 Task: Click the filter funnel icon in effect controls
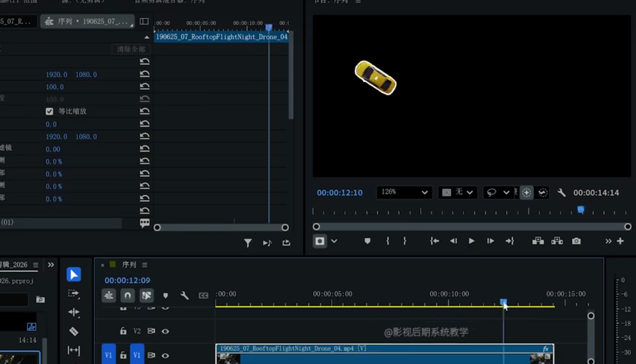click(248, 243)
